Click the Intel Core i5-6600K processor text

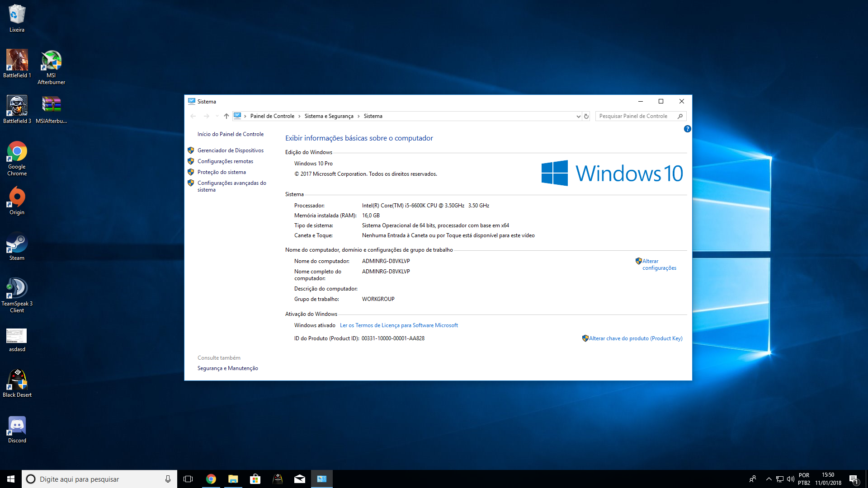click(x=425, y=206)
